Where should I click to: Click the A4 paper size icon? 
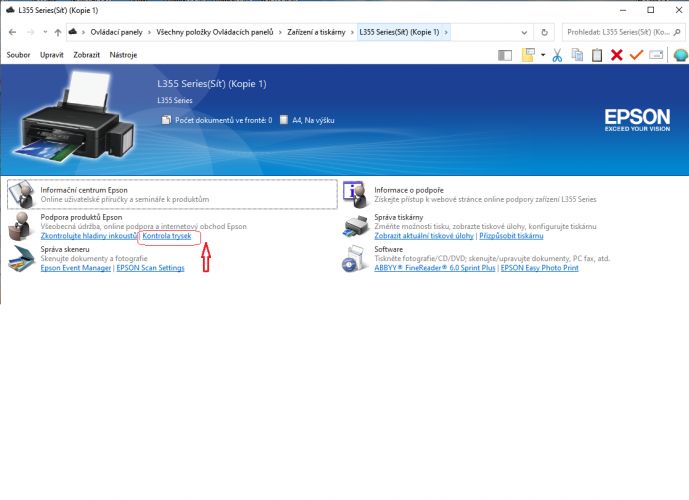click(x=284, y=120)
